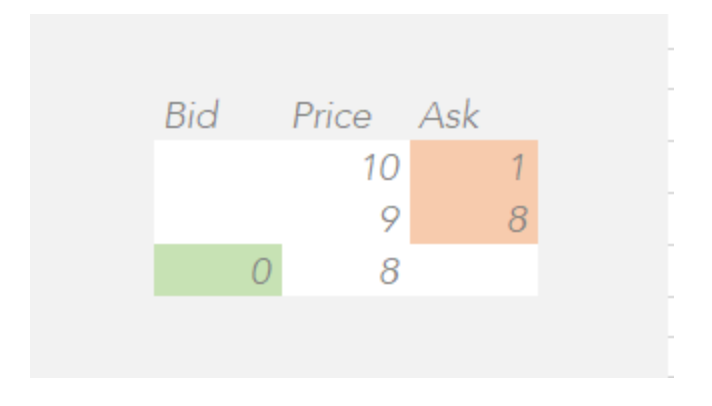Click the orange ask cell showing 1
This screenshot has width=712, height=406.
click(474, 166)
